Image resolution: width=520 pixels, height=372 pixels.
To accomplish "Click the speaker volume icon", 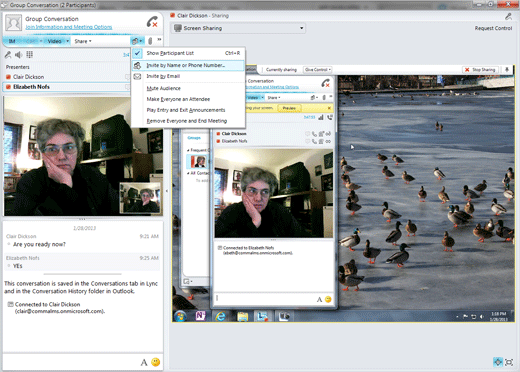I will click(x=19, y=55).
